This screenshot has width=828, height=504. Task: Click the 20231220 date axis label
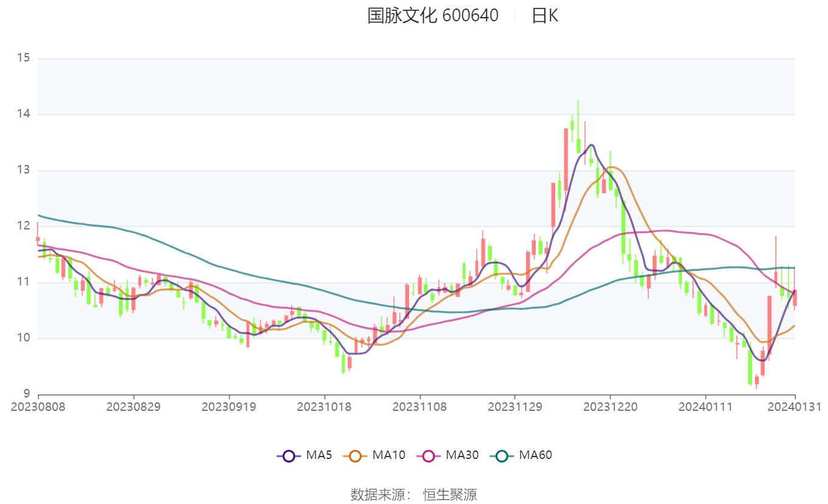(611, 406)
